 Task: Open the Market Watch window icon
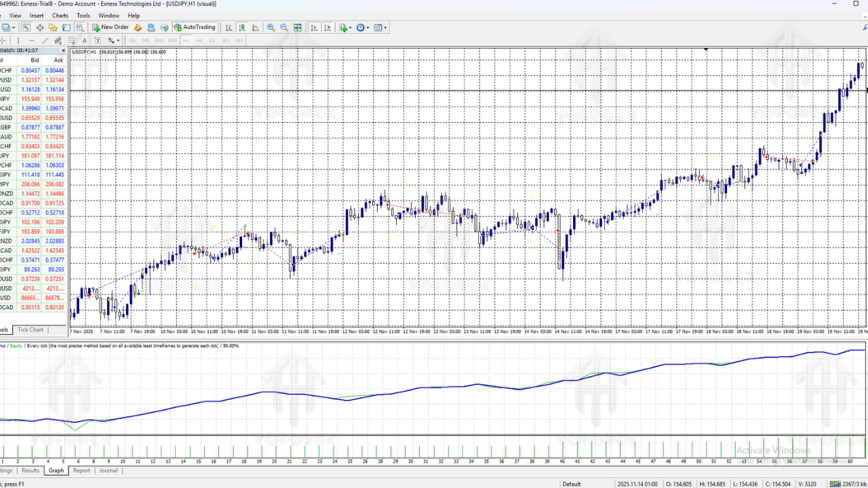(x=26, y=28)
